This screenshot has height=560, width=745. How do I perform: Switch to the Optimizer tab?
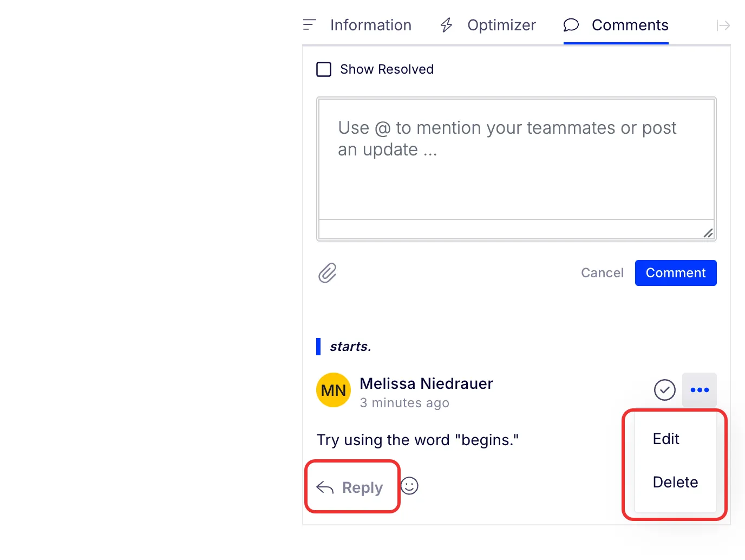[x=488, y=25]
